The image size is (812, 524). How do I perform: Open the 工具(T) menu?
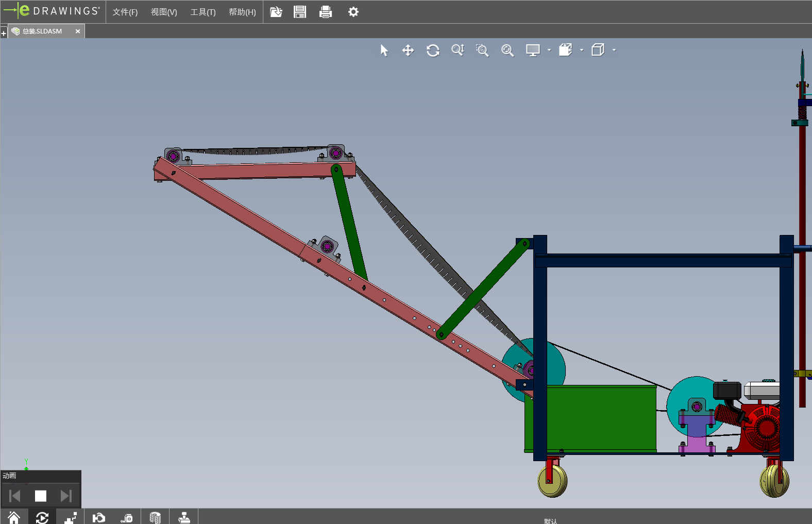point(203,12)
